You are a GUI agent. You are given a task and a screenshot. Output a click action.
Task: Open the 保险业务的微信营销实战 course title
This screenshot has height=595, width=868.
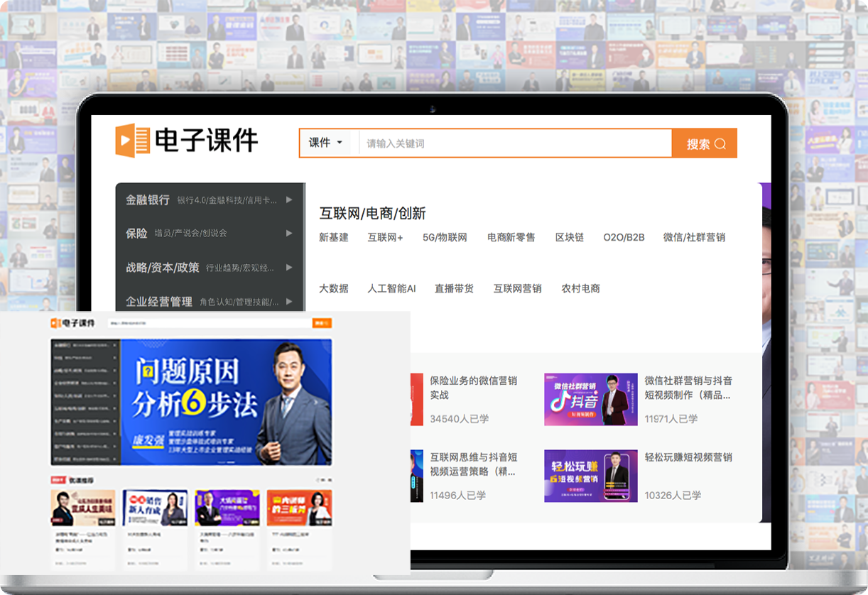tap(473, 388)
